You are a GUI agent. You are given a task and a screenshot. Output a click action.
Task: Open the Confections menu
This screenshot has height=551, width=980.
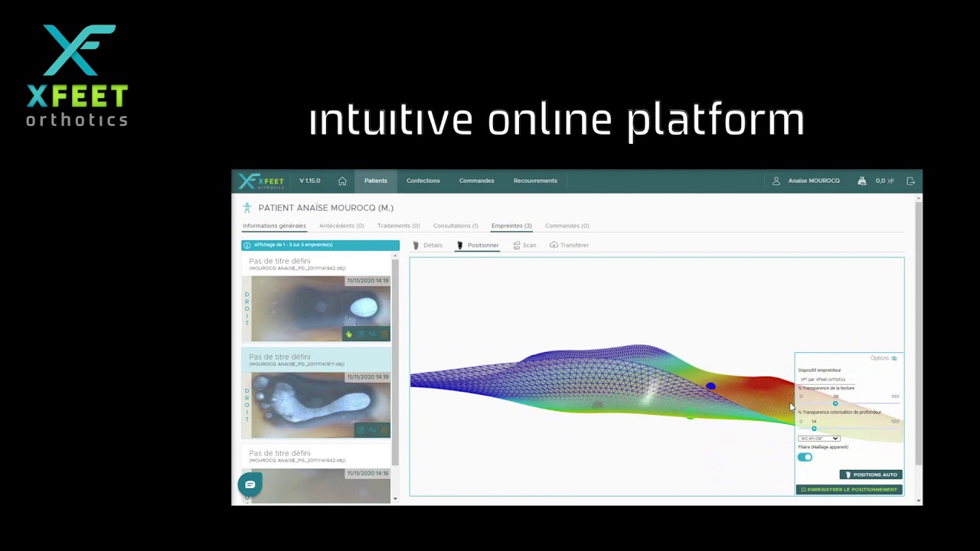[x=423, y=181]
